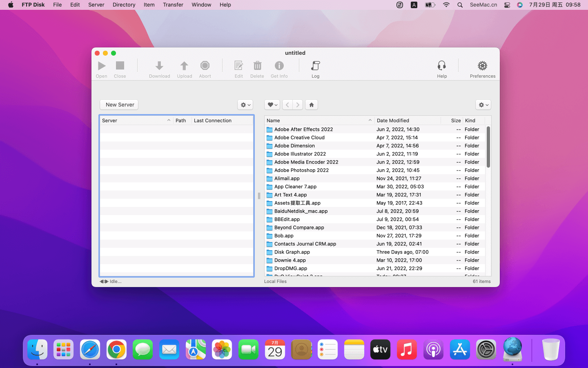Image resolution: width=588 pixels, height=368 pixels.
Task: Click the Upload arrow toolbar icon
Action: coord(184,66)
